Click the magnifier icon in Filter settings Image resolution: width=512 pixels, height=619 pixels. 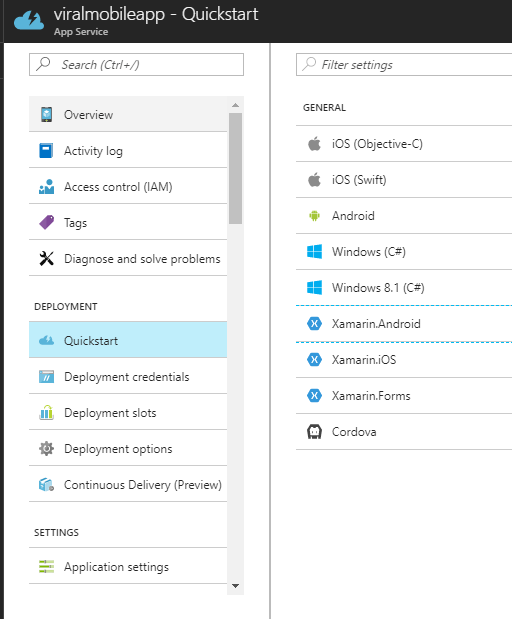309,64
